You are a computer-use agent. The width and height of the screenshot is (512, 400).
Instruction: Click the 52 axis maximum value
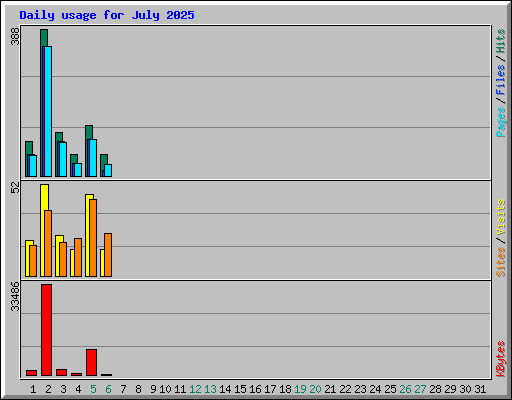coord(15,187)
